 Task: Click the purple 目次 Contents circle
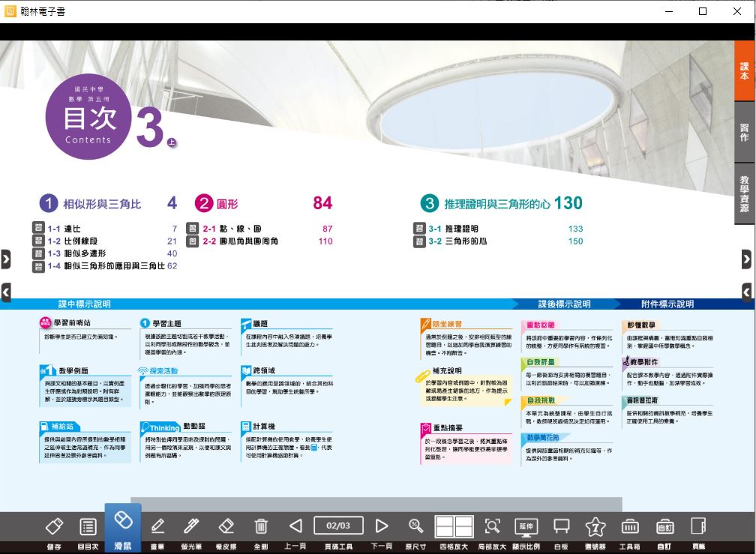click(88, 117)
